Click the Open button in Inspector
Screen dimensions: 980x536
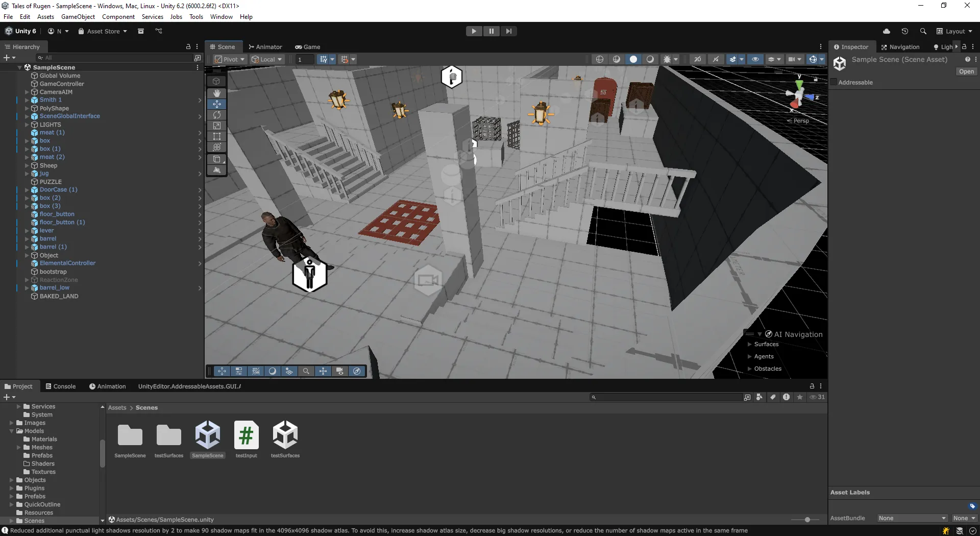point(966,71)
